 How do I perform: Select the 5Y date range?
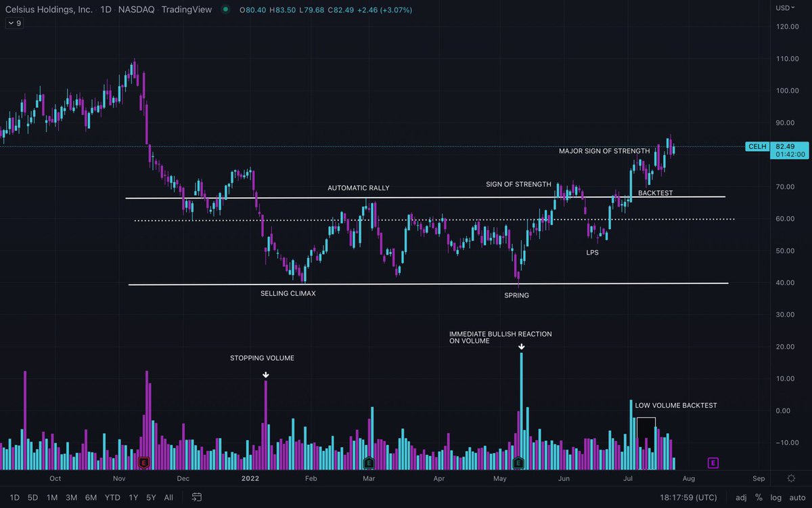(x=151, y=498)
